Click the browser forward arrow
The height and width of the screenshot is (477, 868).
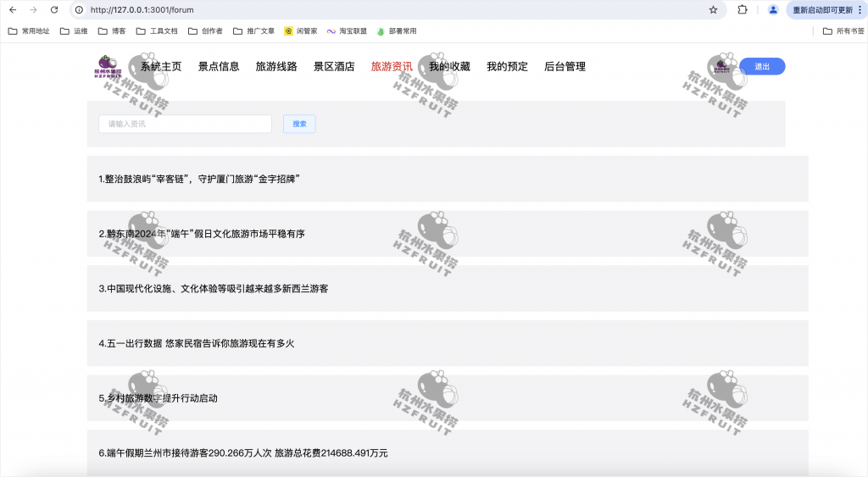(x=33, y=10)
